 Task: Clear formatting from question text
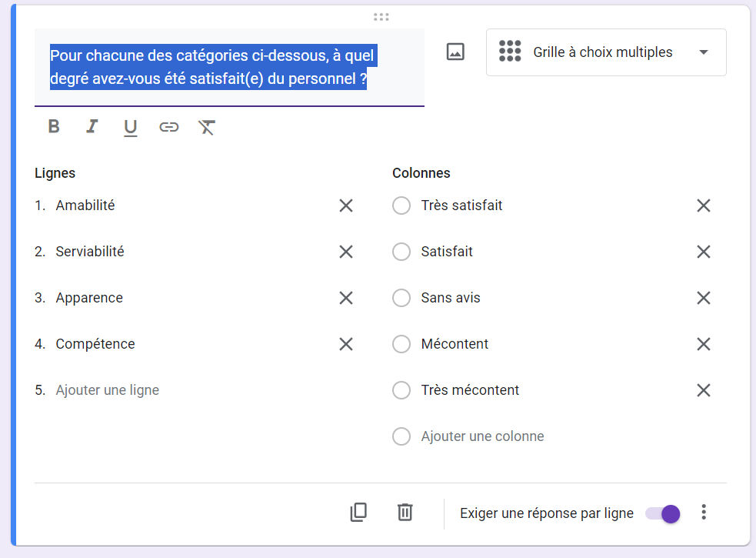tap(207, 127)
